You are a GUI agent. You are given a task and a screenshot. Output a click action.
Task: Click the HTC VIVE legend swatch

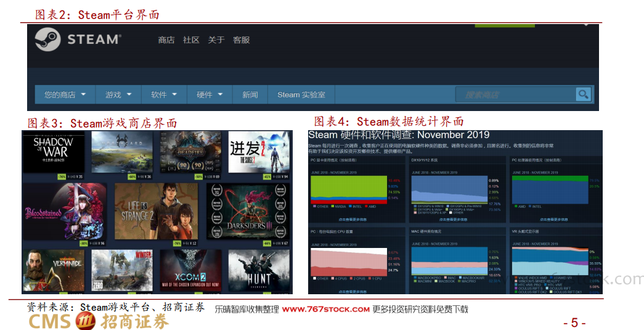[x=546, y=285]
